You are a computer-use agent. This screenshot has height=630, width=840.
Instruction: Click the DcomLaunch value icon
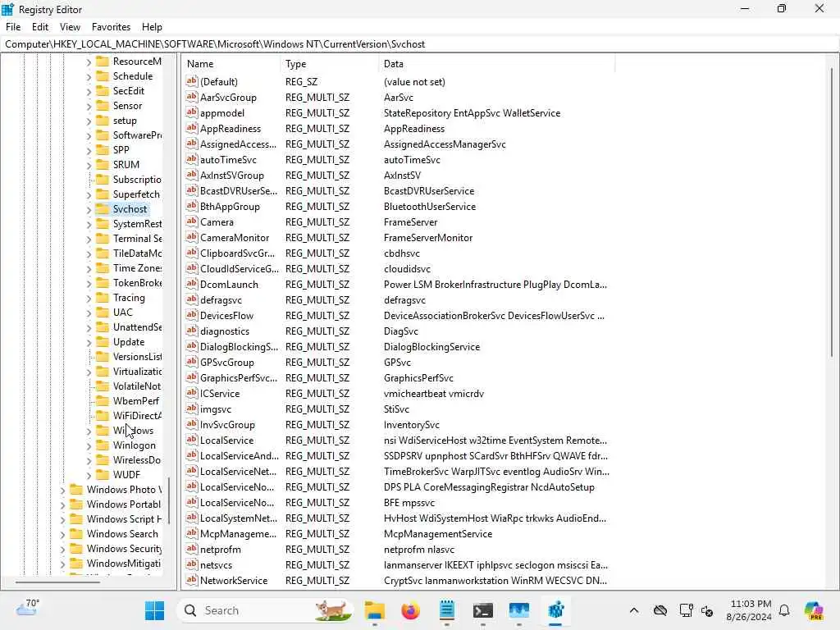(x=191, y=284)
